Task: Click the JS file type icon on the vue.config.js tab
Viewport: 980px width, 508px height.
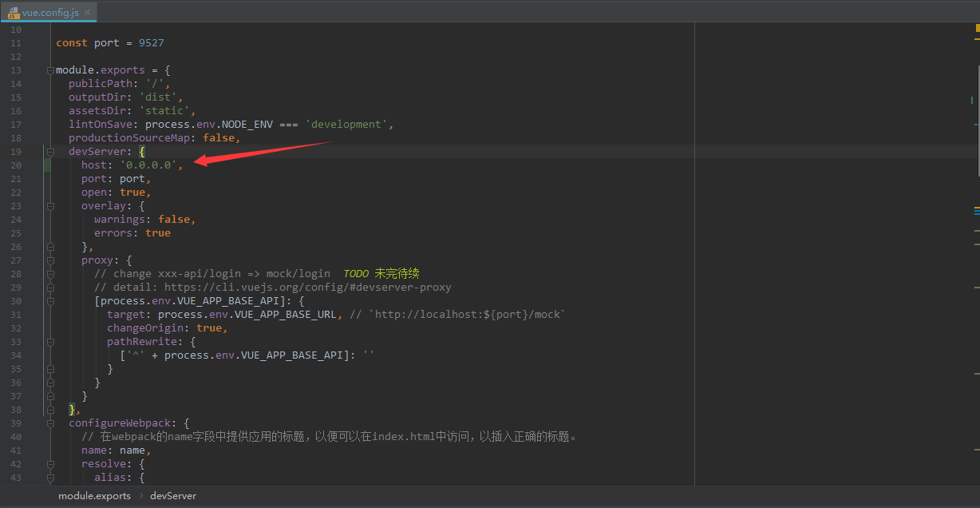Action: coord(13,12)
